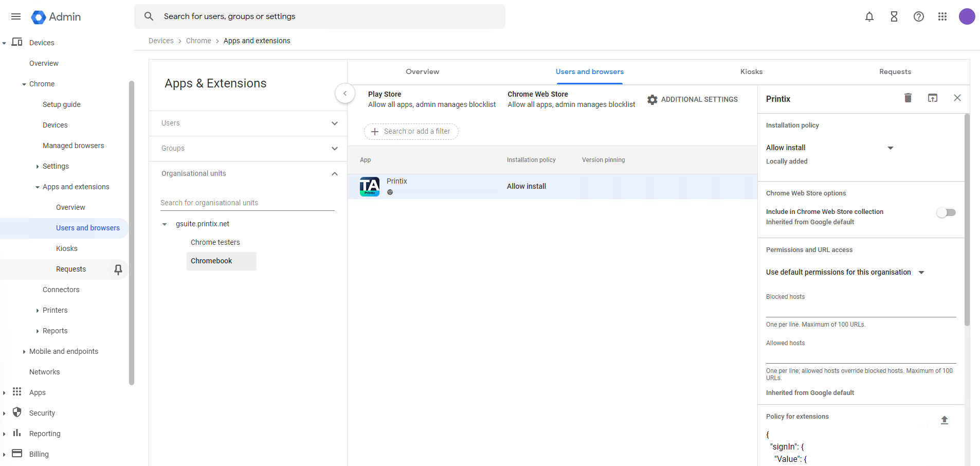Open Additional Settings
This screenshot has width=980, height=466.
point(692,100)
